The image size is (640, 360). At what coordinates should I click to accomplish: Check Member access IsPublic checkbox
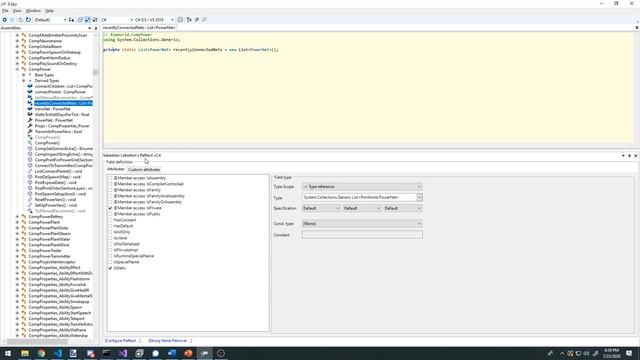click(x=110, y=214)
